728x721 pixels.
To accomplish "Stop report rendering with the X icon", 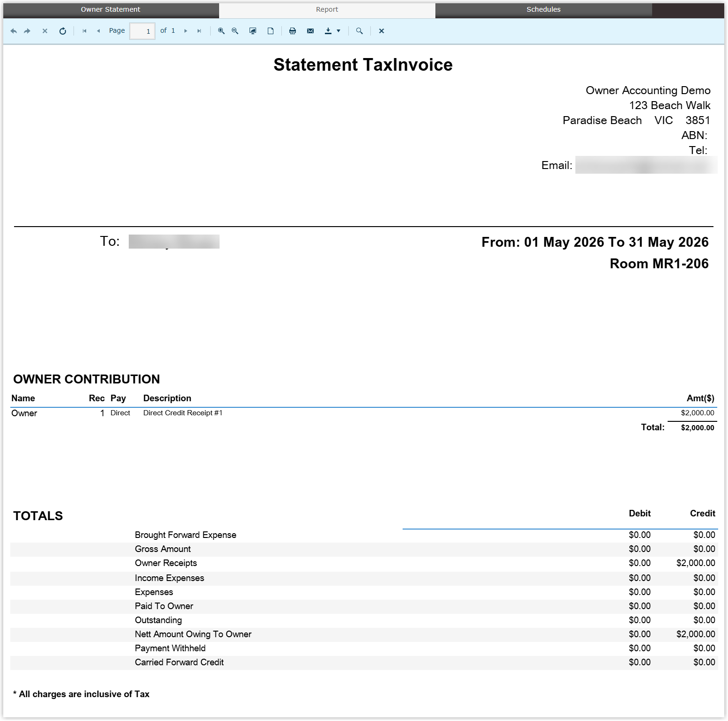I will [45, 31].
